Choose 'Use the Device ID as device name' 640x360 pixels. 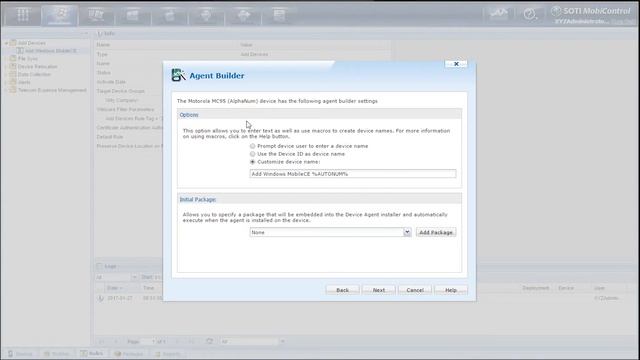tap(253, 154)
